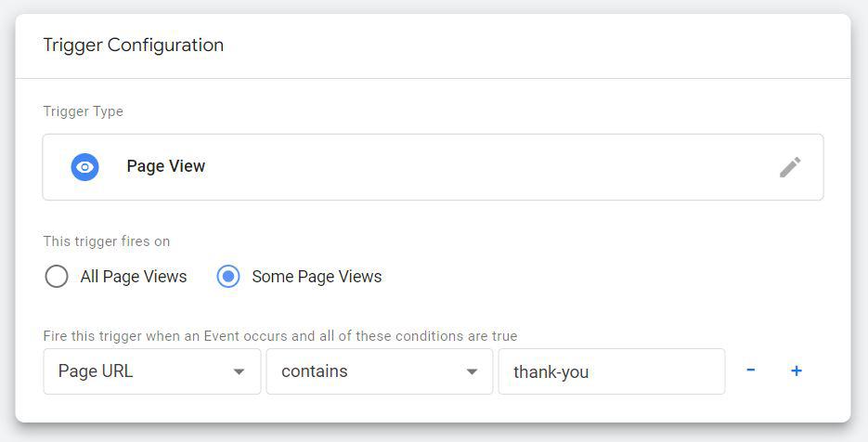Select the All Page Views radio button
Image resolution: width=868 pixels, height=442 pixels.
click(57, 277)
